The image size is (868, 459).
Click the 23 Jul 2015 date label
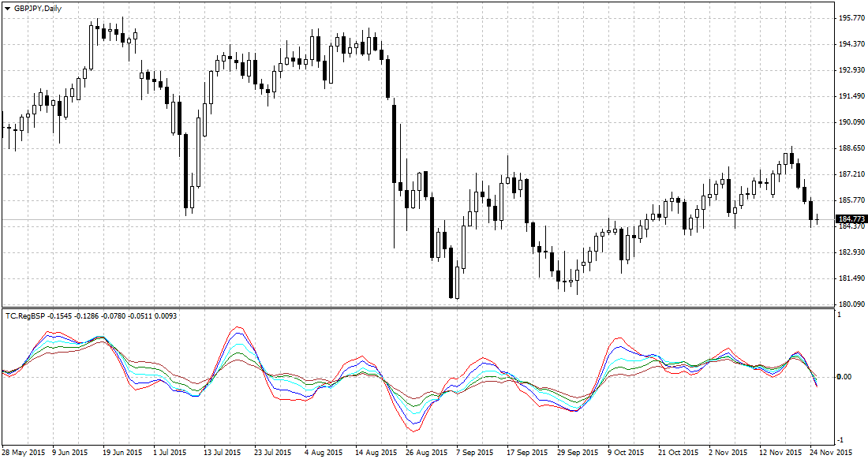point(273,453)
